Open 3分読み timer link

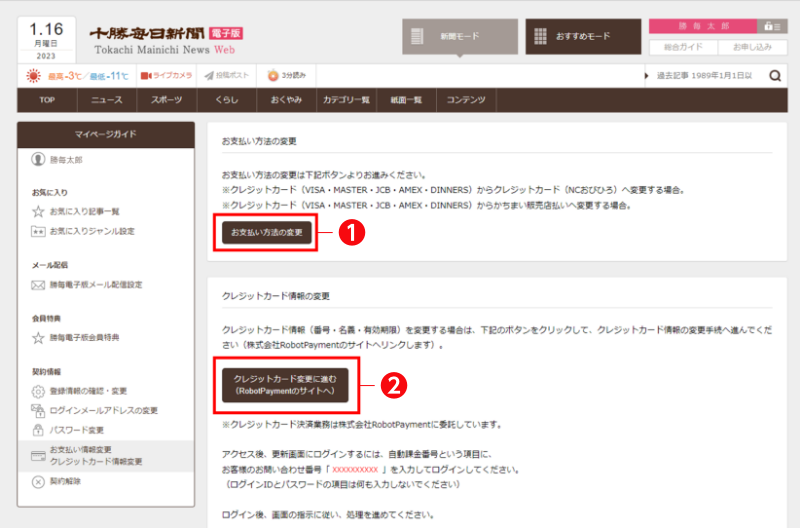click(286, 76)
